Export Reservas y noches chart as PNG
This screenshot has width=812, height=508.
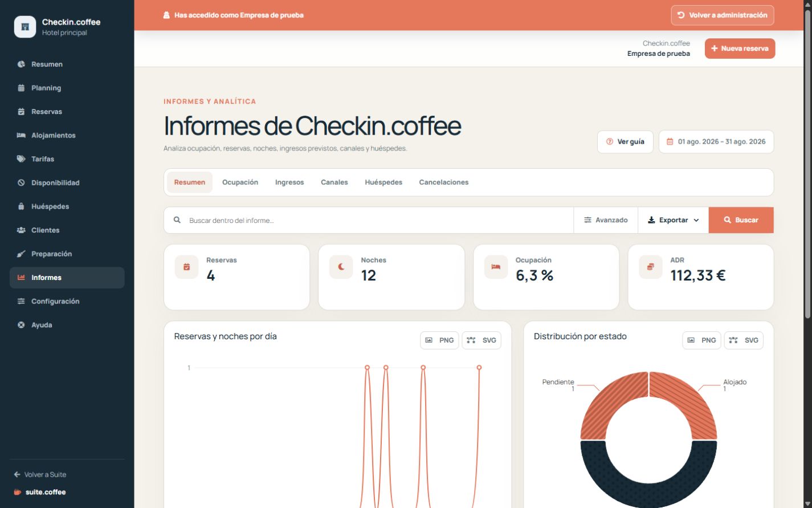coord(439,340)
